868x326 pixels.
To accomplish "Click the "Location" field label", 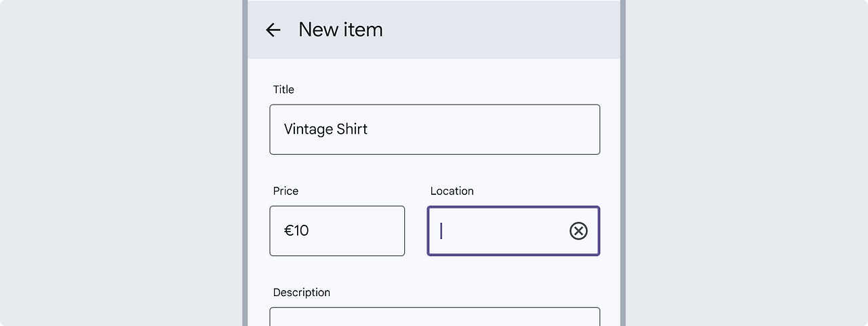I will click(452, 191).
